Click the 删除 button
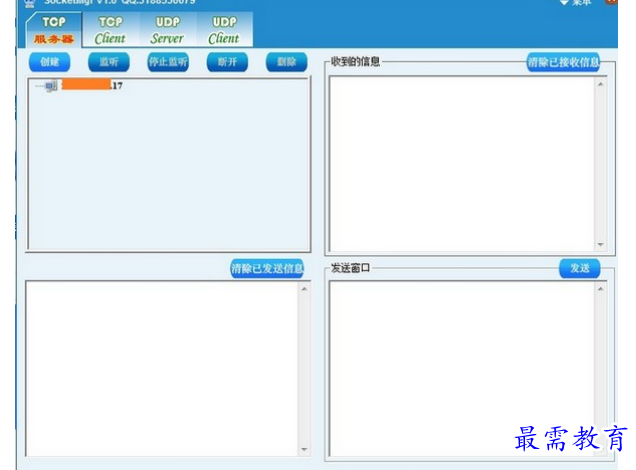 pyautogui.click(x=286, y=62)
